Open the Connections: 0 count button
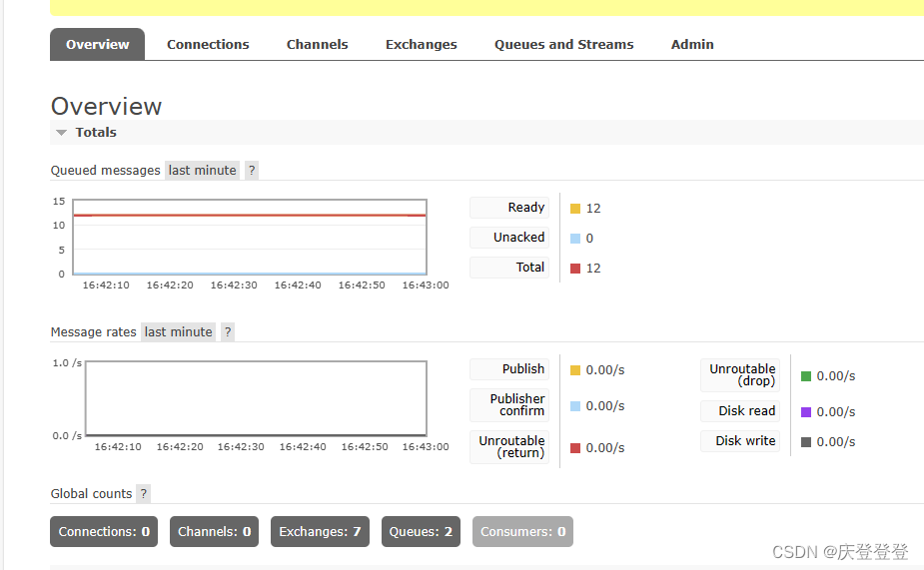The image size is (924, 570). click(x=104, y=532)
